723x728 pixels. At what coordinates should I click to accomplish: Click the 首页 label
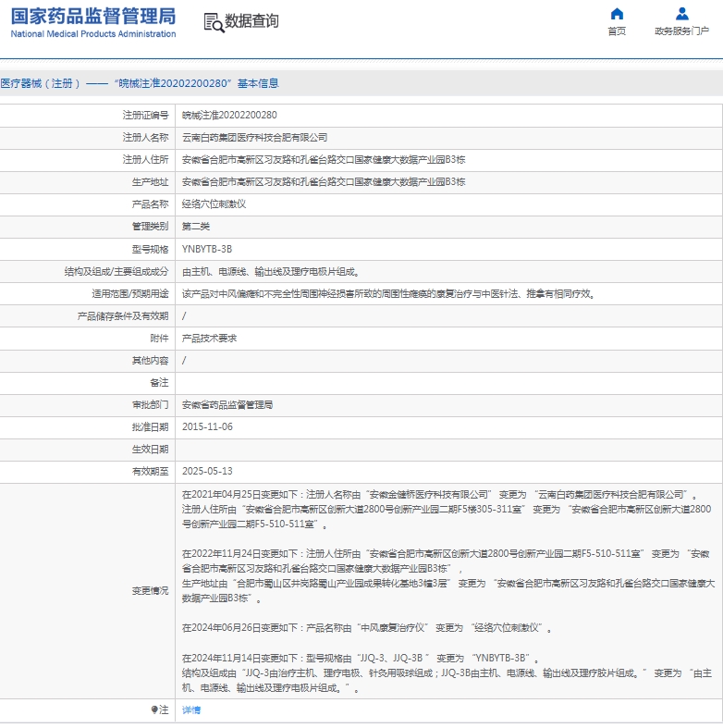tap(617, 31)
